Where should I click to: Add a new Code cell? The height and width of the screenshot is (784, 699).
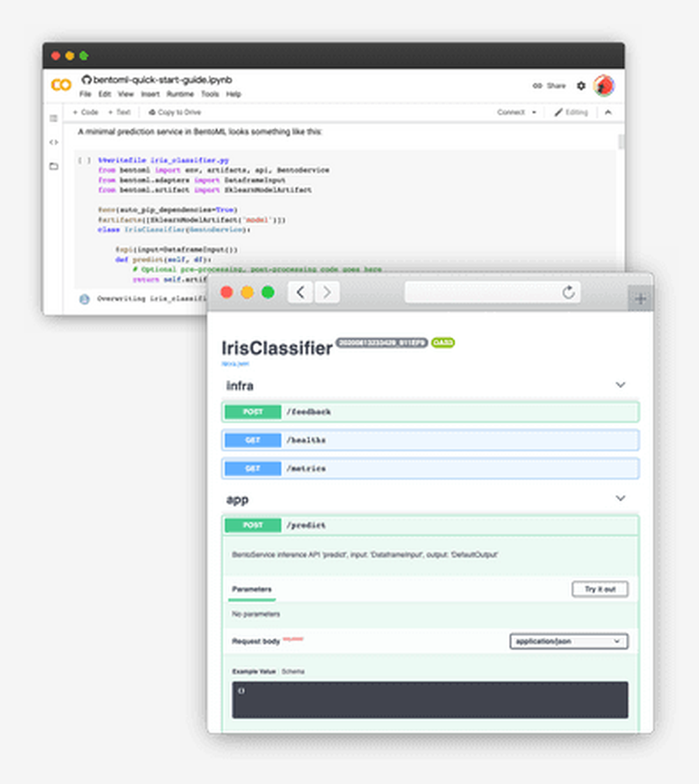point(85,112)
